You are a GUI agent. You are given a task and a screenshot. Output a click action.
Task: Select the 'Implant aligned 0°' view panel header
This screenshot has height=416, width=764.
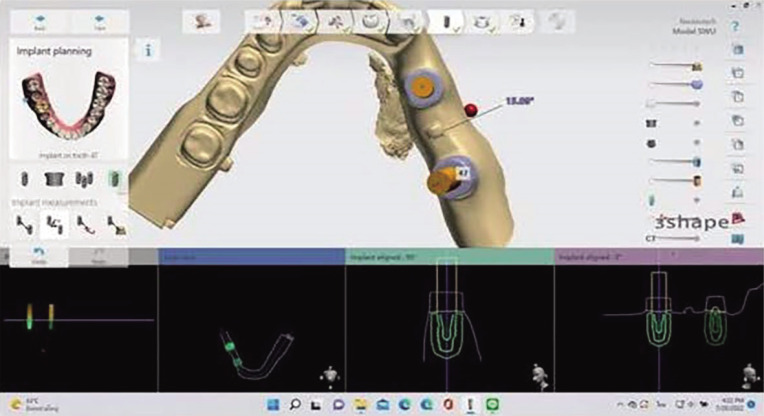click(657, 257)
